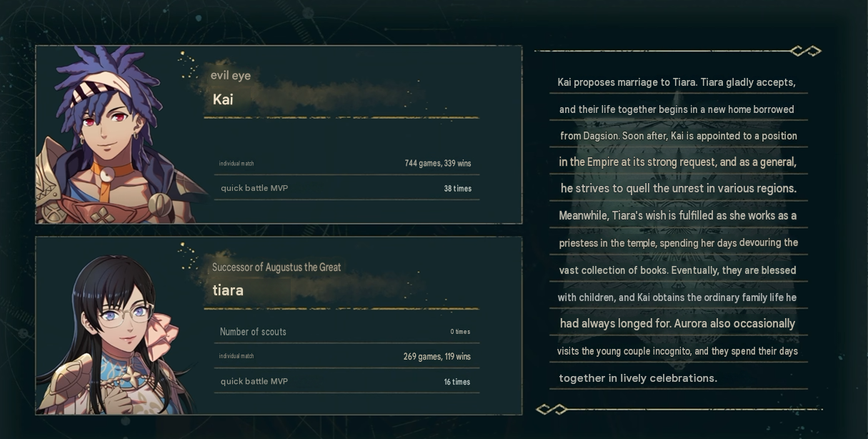
Task: Click the sparkle decoration beside Kai's name
Action: pos(189,66)
